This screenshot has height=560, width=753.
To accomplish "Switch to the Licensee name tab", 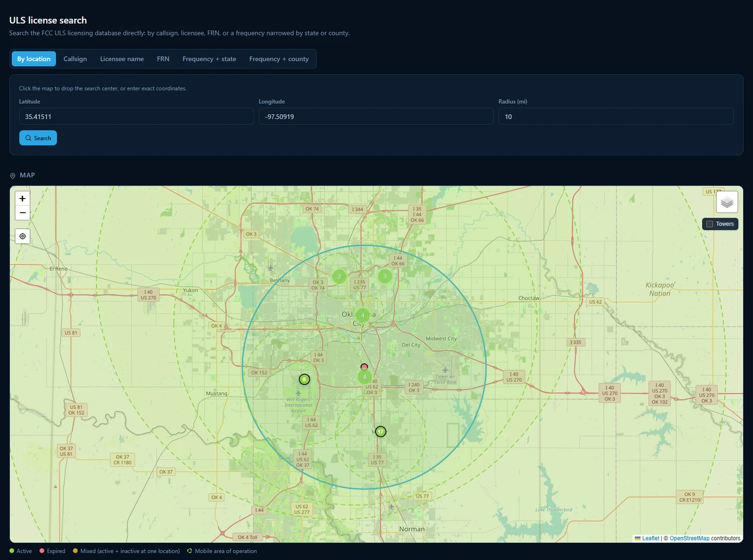I will 122,59.
